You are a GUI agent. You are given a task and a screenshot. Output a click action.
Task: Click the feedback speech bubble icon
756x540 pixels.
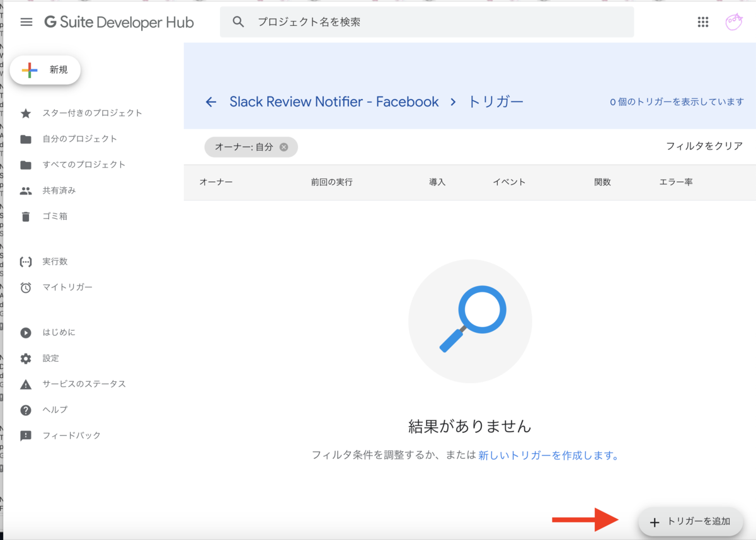(x=26, y=436)
